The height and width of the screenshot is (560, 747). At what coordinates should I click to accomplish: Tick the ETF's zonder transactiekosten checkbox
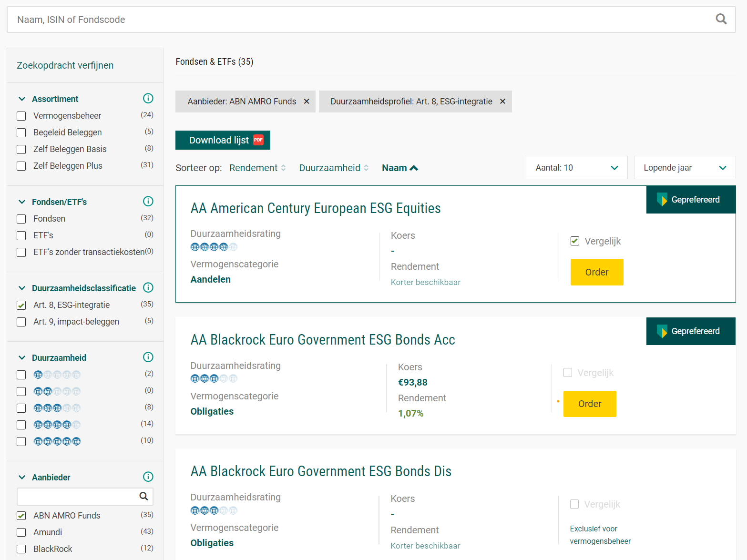[21, 252]
